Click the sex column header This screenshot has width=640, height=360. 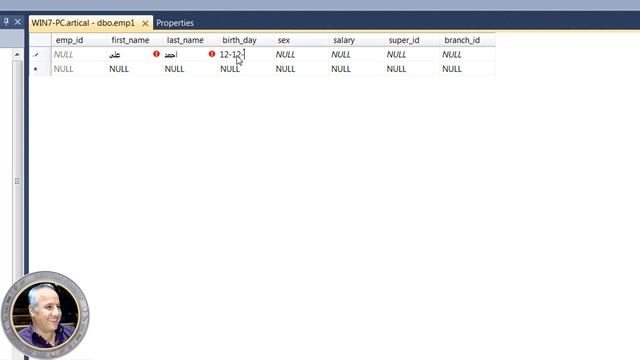coord(301,40)
